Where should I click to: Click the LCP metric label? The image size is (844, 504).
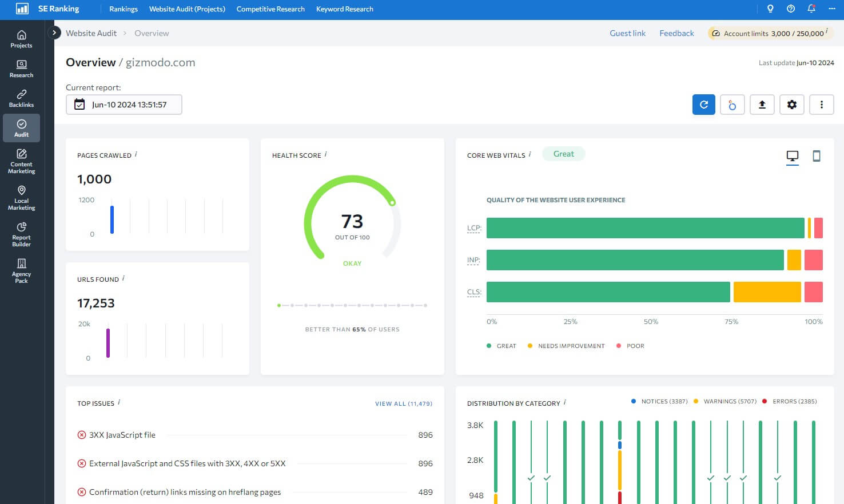point(473,228)
